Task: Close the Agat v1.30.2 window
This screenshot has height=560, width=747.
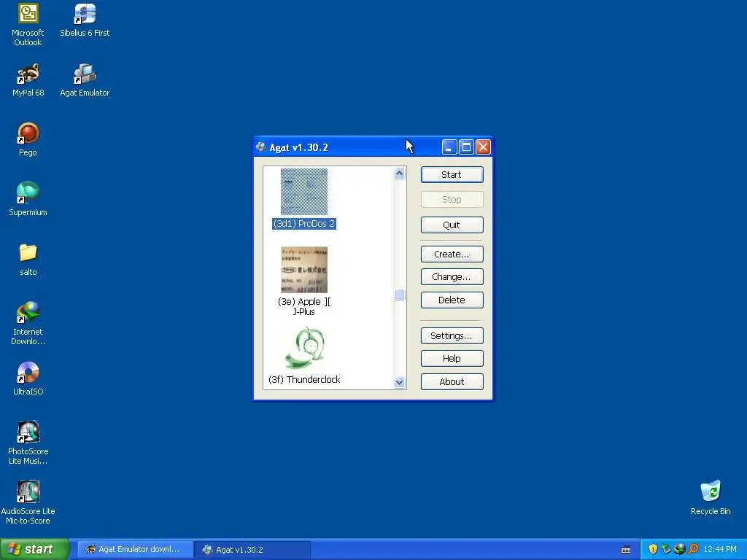Action: 483,147
